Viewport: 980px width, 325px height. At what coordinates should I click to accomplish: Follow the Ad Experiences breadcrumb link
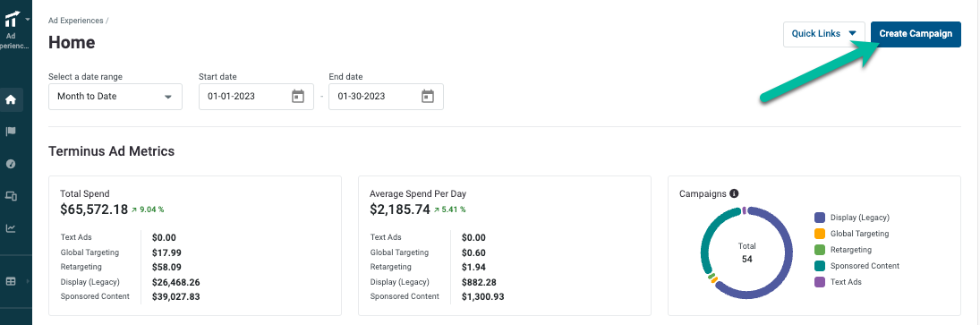coord(75,21)
